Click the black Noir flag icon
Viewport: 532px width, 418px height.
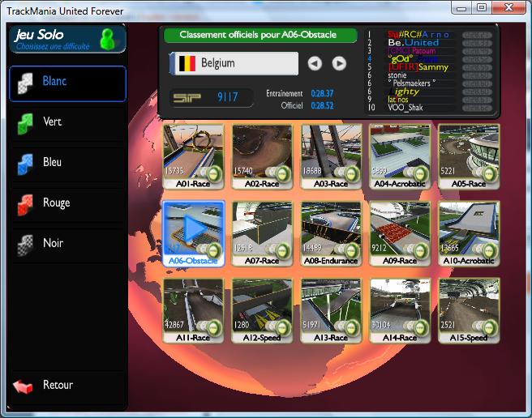coord(27,245)
